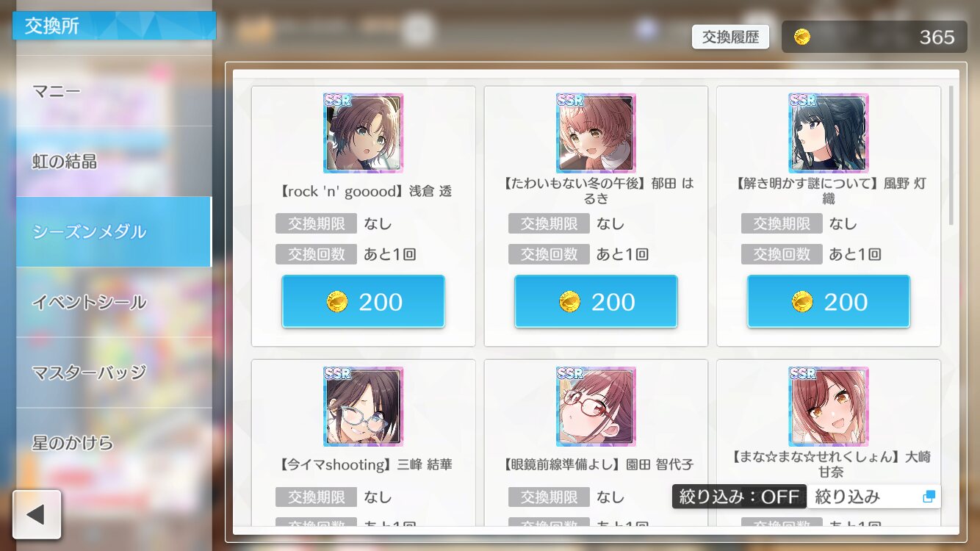Open the 交換履歴 exchange history
Image resolution: width=980 pixels, height=551 pixels.
coord(730,37)
